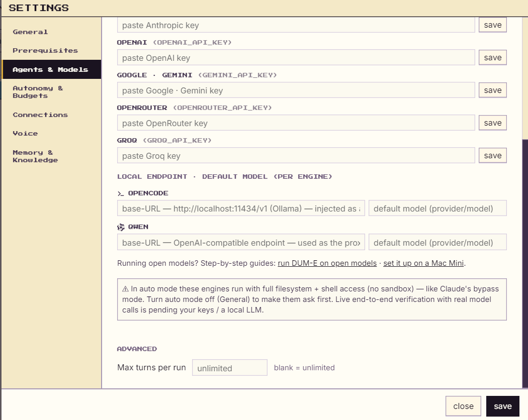Save the OpenRouter key
The width and height of the screenshot is (528, 420).
pos(493,123)
